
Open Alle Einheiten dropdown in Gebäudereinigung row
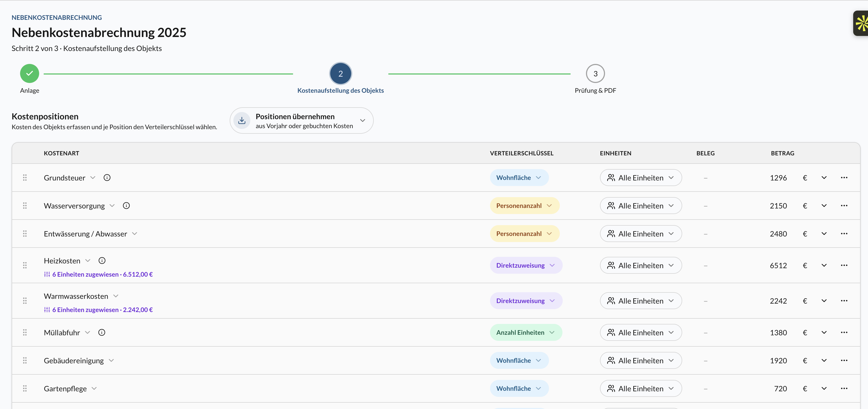click(x=640, y=360)
